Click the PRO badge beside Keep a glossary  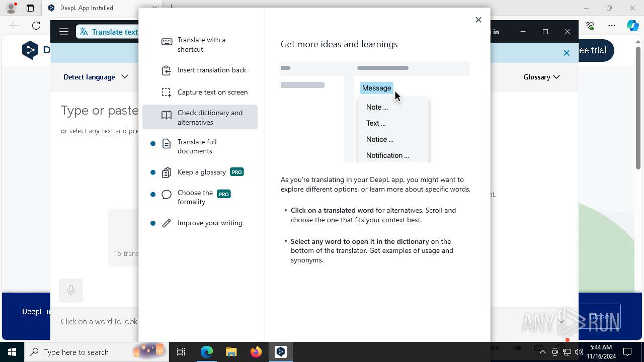(x=236, y=172)
